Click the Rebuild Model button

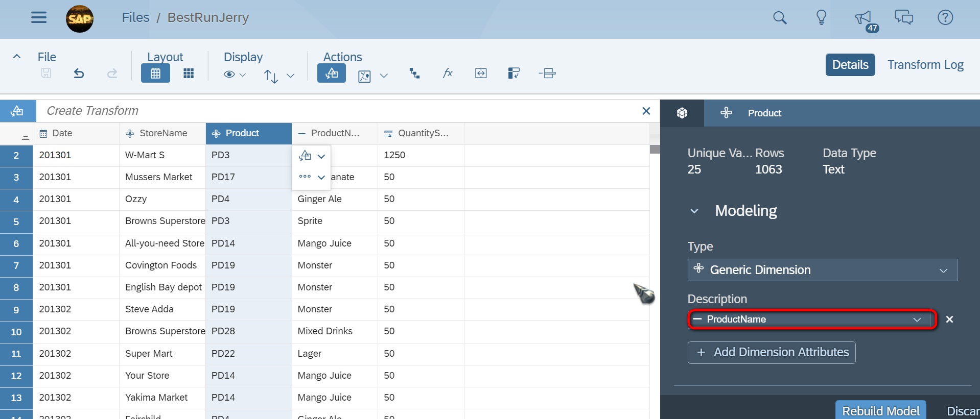(881, 410)
